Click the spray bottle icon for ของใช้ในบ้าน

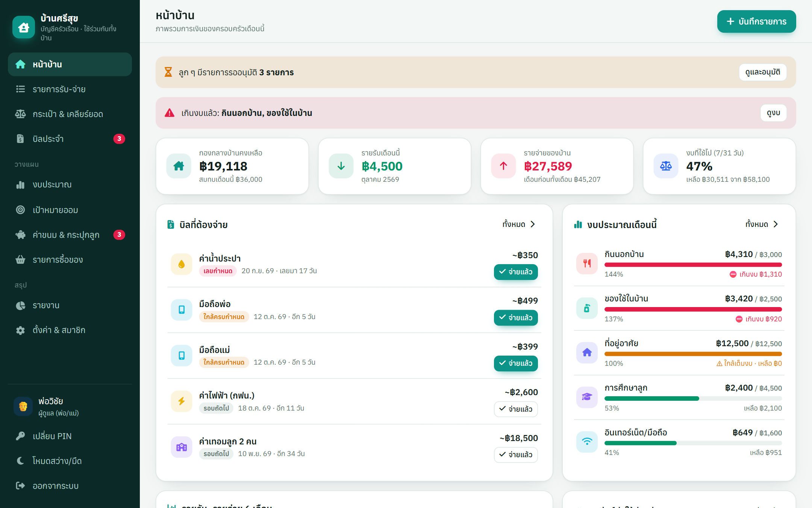[x=587, y=308]
